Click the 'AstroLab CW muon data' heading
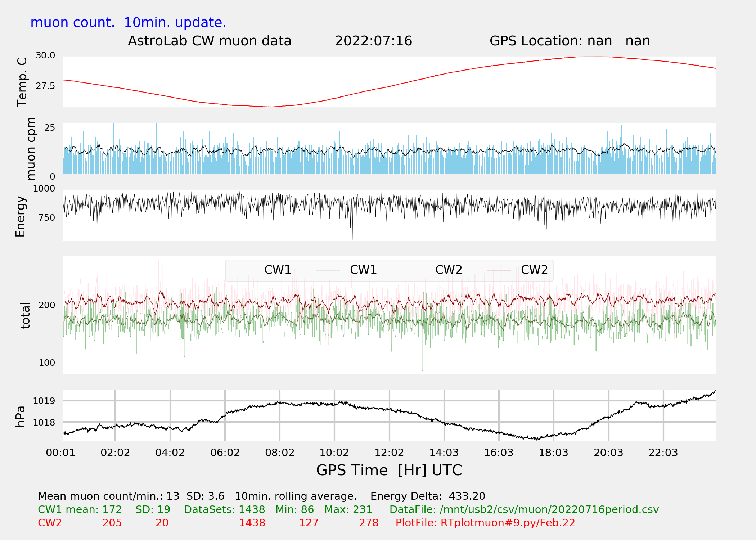756x540 pixels. tap(210, 41)
